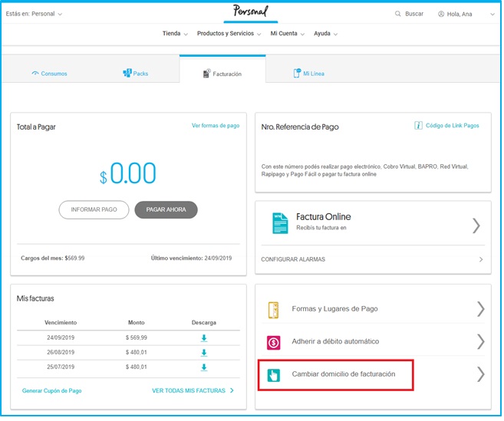
Task: Expand Productos y Servicios menu
Action: point(230,34)
